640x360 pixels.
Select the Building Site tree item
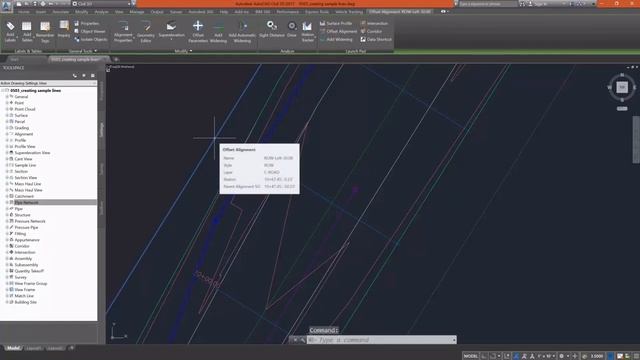coord(25,302)
